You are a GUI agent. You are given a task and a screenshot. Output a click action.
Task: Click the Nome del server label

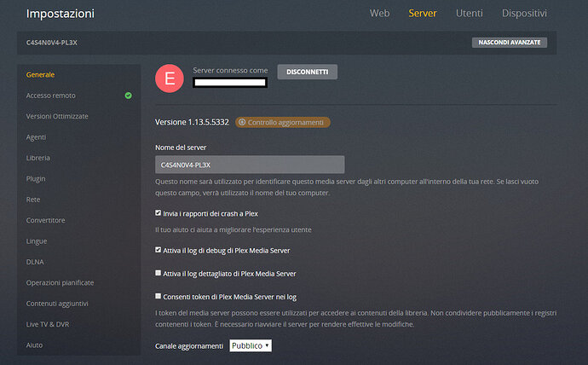(x=181, y=148)
